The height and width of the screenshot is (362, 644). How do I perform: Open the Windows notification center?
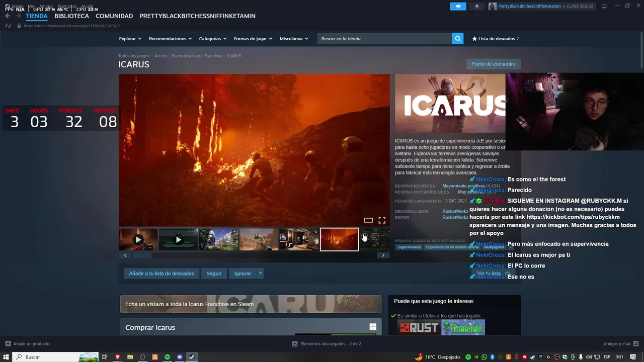point(633,357)
